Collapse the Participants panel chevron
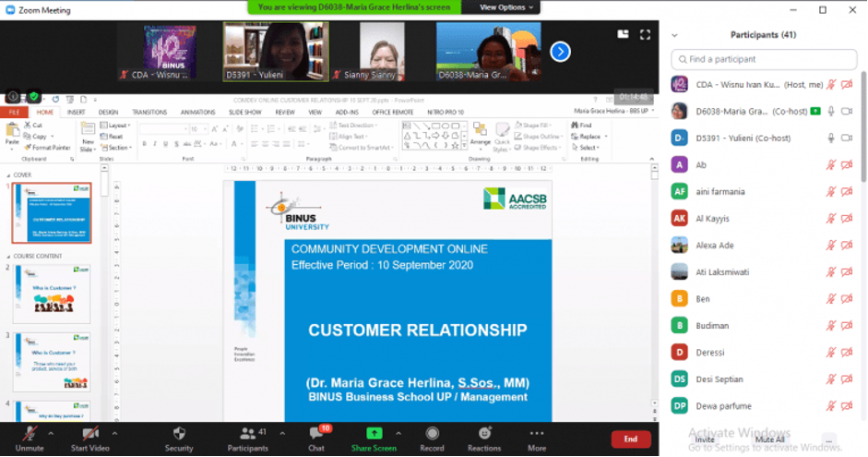Screen dimensions: 868x457 point(674,35)
